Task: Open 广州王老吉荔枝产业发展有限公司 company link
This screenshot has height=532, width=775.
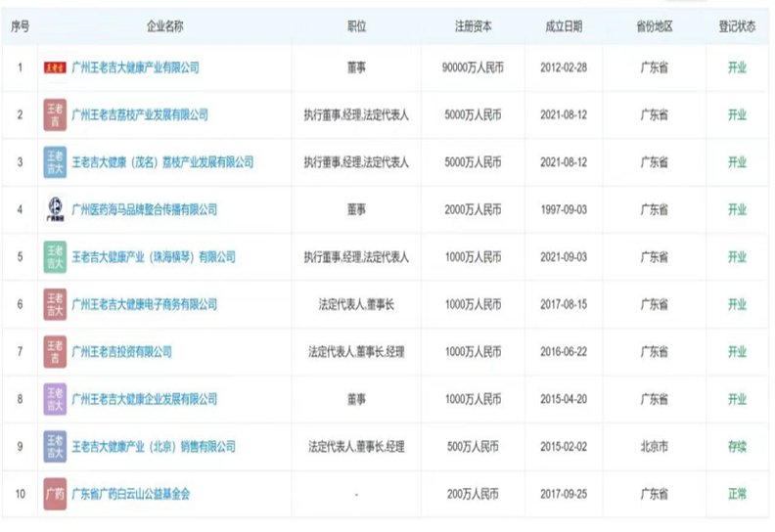Action: tap(140, 115)
